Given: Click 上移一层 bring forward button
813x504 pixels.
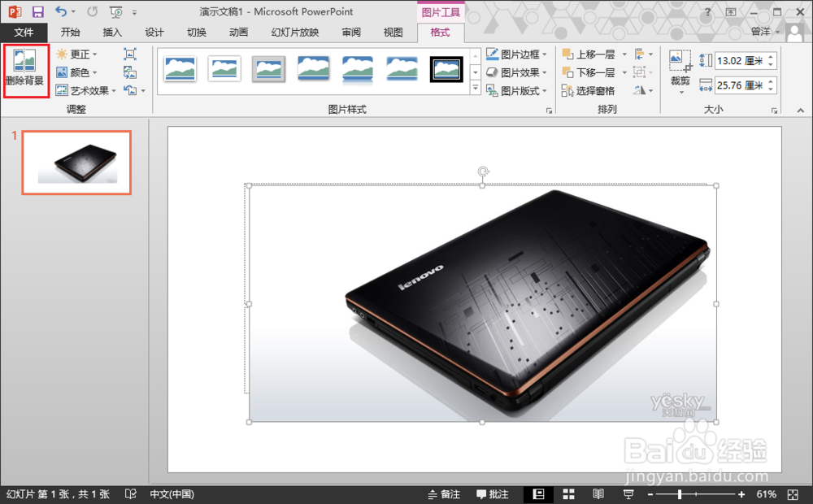Looking at the screenshot, I should coord(589,54).
